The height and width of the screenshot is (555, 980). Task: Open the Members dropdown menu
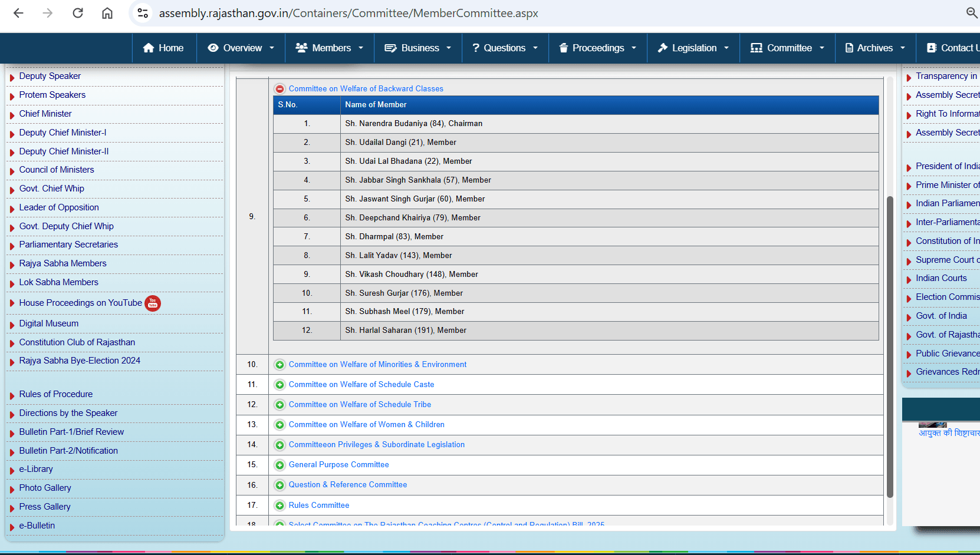point(330,48)
